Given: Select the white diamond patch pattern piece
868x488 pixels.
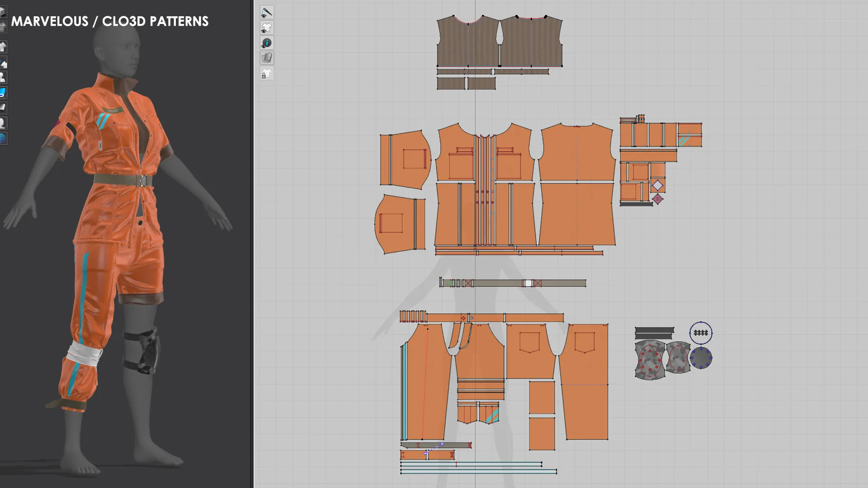Looking at the screenshot, I should point(658,186).
